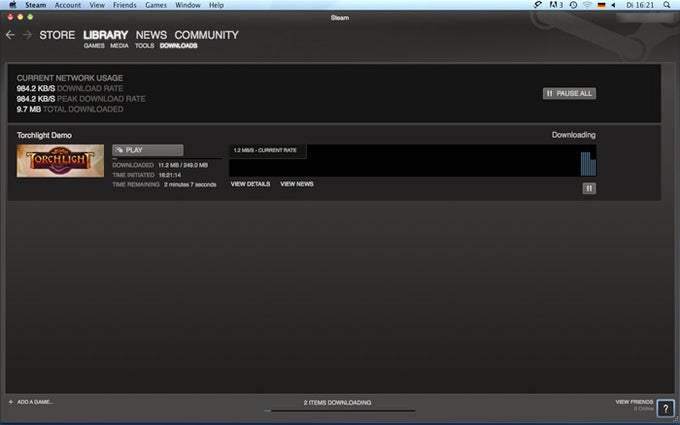Switch to the DOWNLOADS sub-tab
The width and height of the screenshot is (680, 425).
point(179,46)
